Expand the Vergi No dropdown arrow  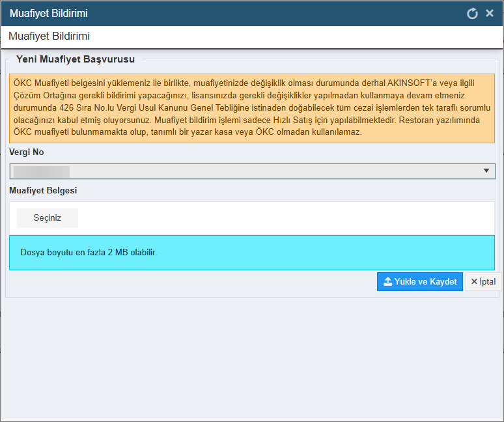click(x=486, y=171)
